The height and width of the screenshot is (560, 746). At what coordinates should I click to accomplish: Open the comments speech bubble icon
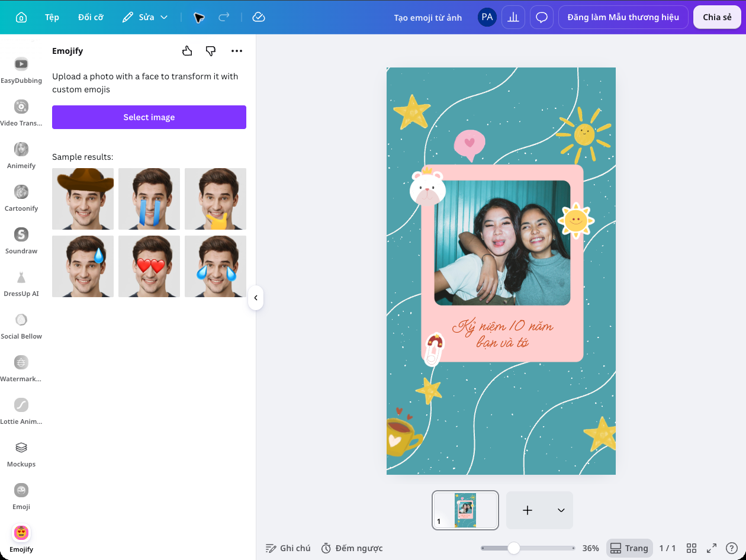[542, 17]
